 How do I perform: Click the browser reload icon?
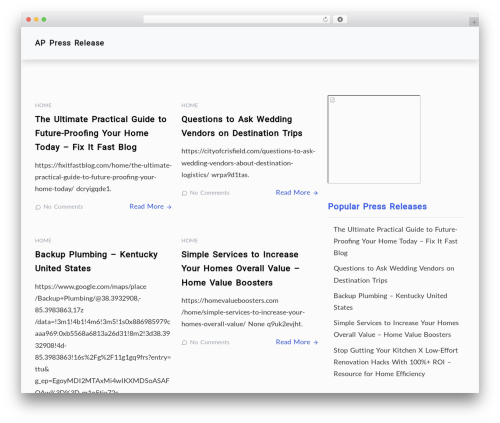click(x=325, y=19)
